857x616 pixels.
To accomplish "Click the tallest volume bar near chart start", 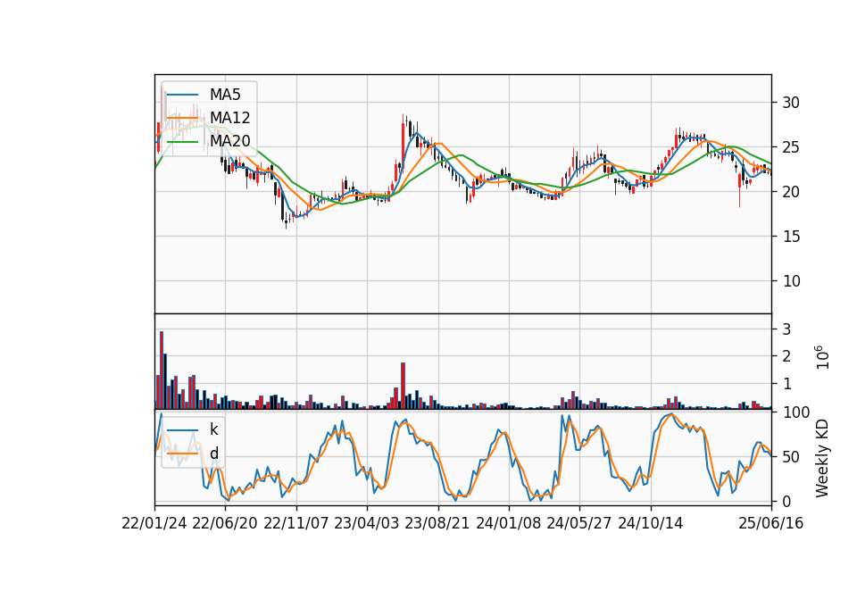I will click(162, 370).
